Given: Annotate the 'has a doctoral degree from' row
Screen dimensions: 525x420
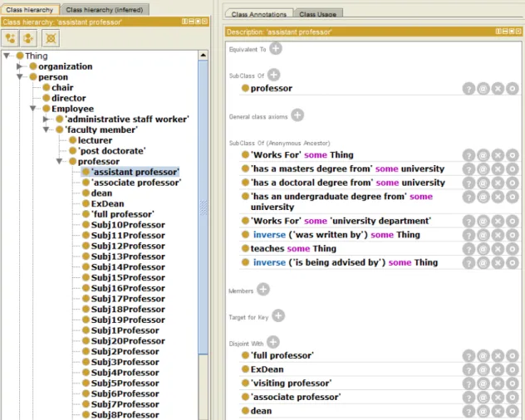Looking at the screenshot, I should click(x=483, y=183).
